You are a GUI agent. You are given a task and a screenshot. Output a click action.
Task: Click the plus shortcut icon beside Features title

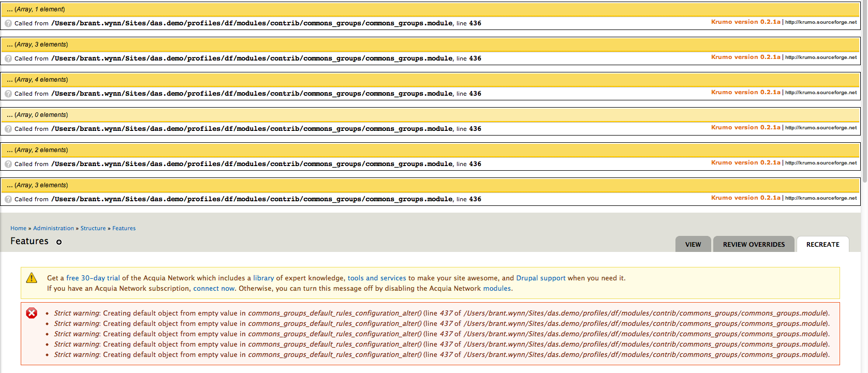pos(59,242)
